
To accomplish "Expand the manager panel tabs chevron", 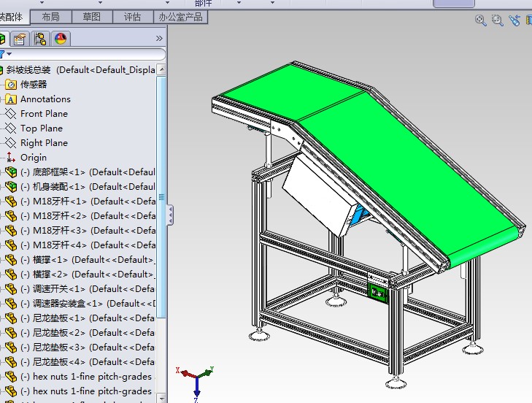I will [159, 39].
